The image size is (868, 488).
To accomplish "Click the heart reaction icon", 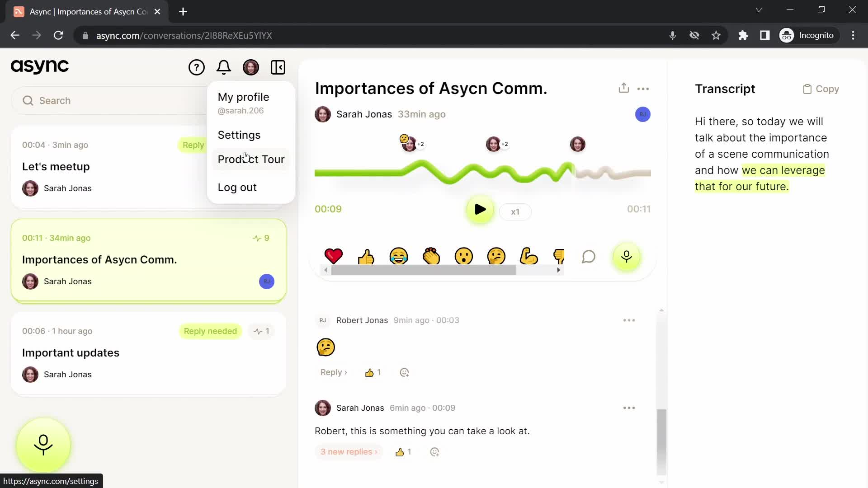I will 333,256.
